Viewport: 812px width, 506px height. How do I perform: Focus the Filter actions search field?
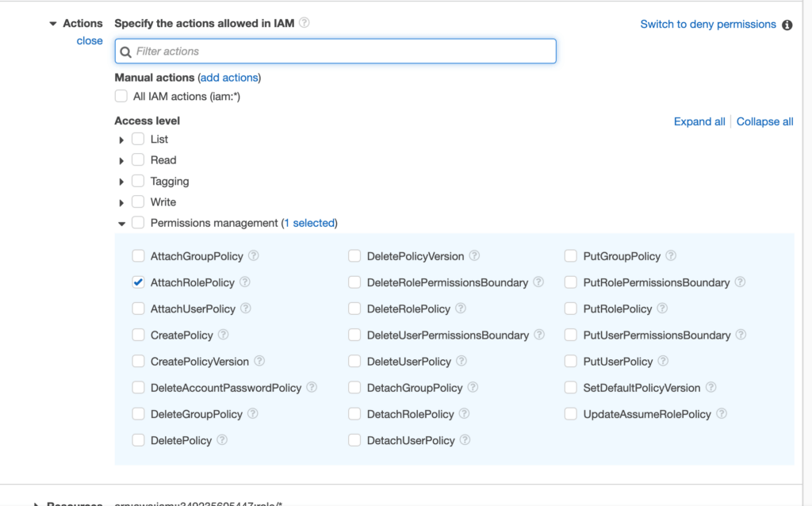pyautogui.click(x=343, y=52)
